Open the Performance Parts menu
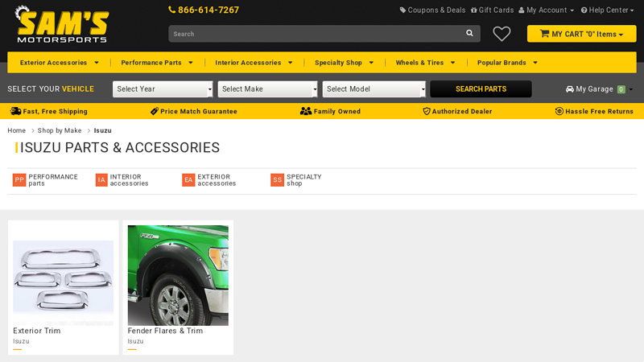Screen dimensions: 644x362 (157, 63)
